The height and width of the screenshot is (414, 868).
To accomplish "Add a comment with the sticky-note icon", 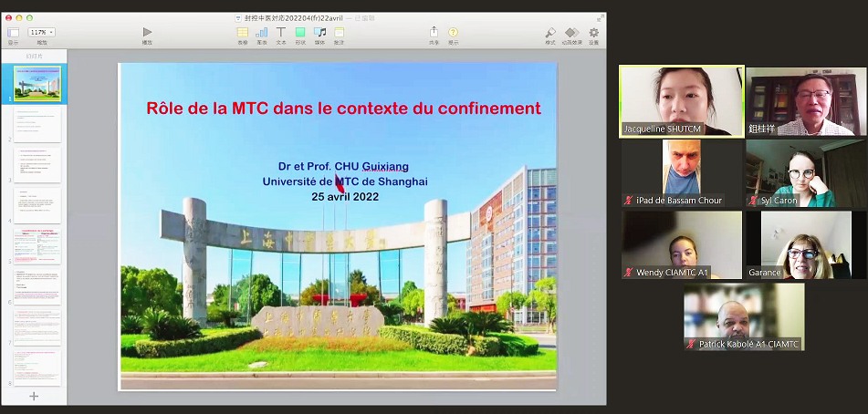I will click(x=339, y=33).
